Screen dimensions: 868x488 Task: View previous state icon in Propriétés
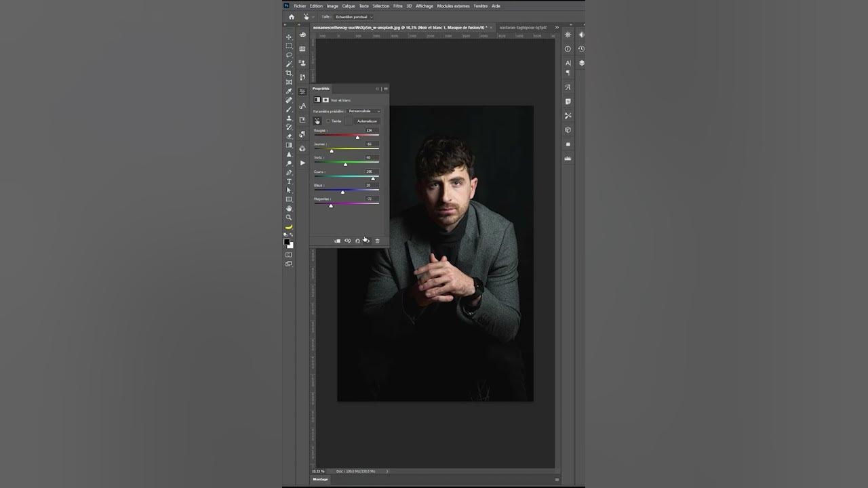tap(348, 241)
